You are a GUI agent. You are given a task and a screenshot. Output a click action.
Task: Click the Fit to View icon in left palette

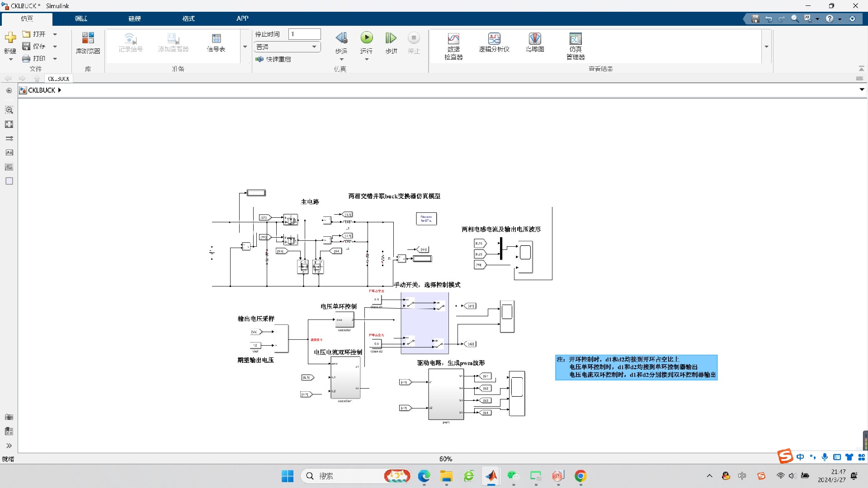[9, 124]
